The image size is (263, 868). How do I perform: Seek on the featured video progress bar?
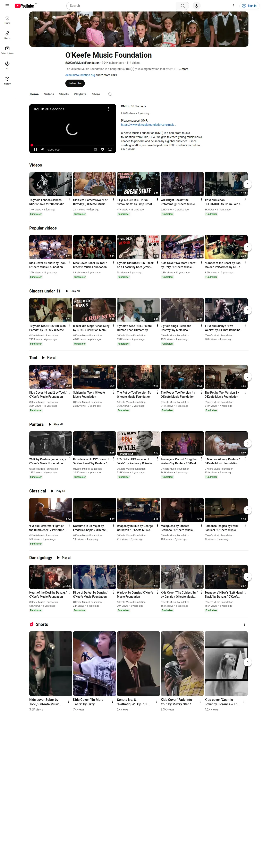coord(73,145)
